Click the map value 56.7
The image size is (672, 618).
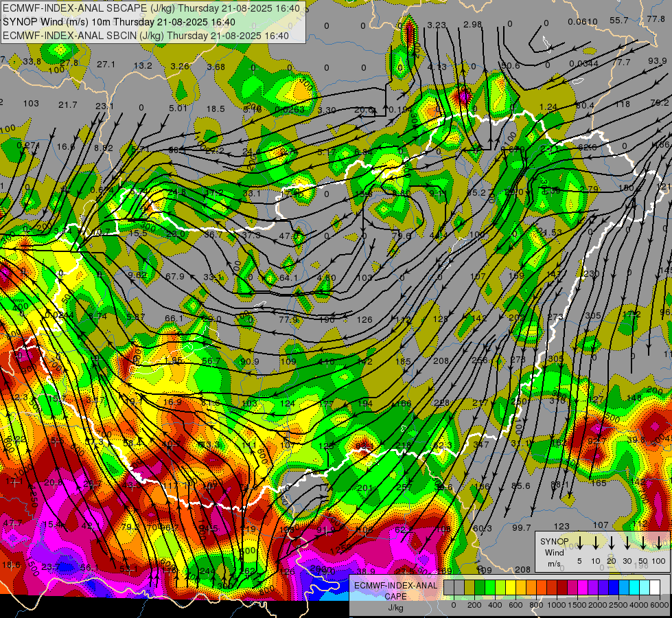[211, 361]
